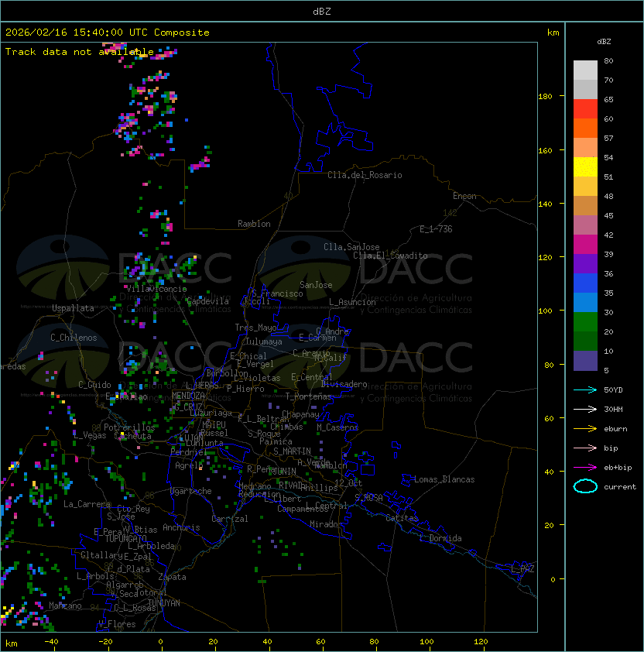
Task: Click the S_MARTIN label on map
Action: pyautogui.click(x=292, y=451)
